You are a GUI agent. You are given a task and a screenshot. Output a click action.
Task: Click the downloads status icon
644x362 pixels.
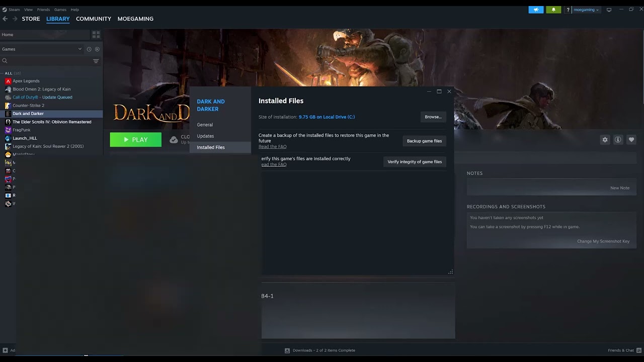tap(287, 350)
